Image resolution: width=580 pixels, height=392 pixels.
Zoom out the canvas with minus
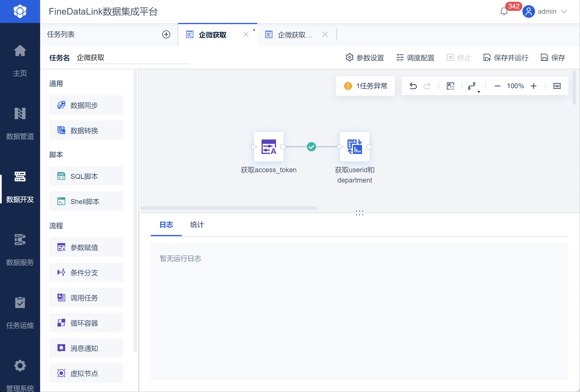point(497,86)
